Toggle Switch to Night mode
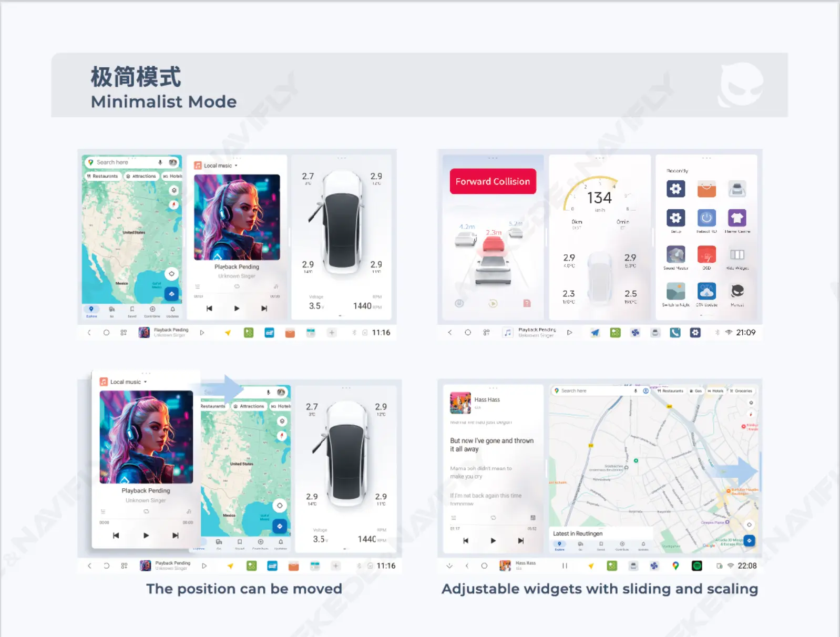This screenshot has height=637, width=840. coord(675,291)
